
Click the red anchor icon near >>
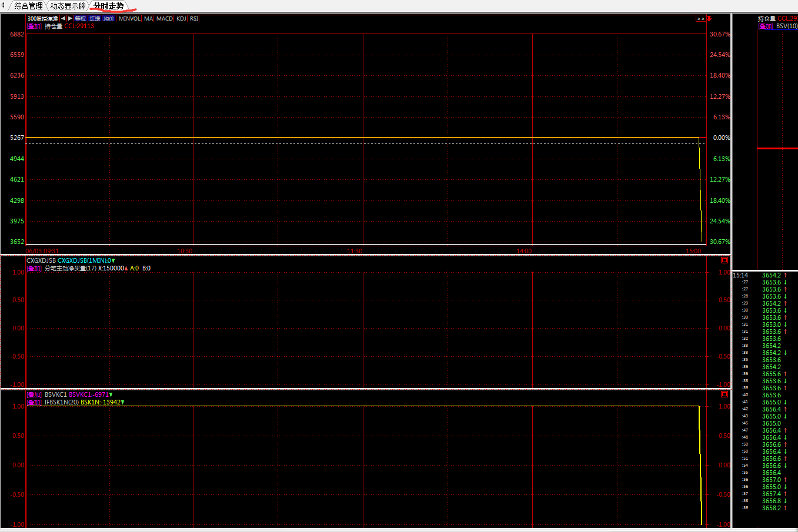click(x=709, y=19)
